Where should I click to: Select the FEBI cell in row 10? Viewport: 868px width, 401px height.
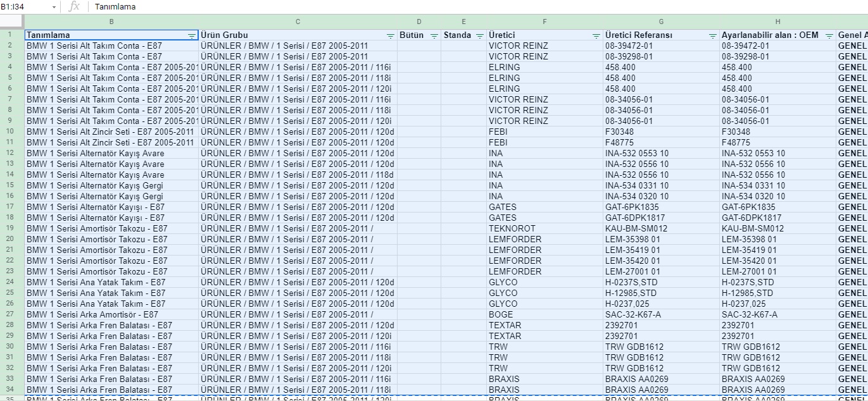[x=545, y=132]
